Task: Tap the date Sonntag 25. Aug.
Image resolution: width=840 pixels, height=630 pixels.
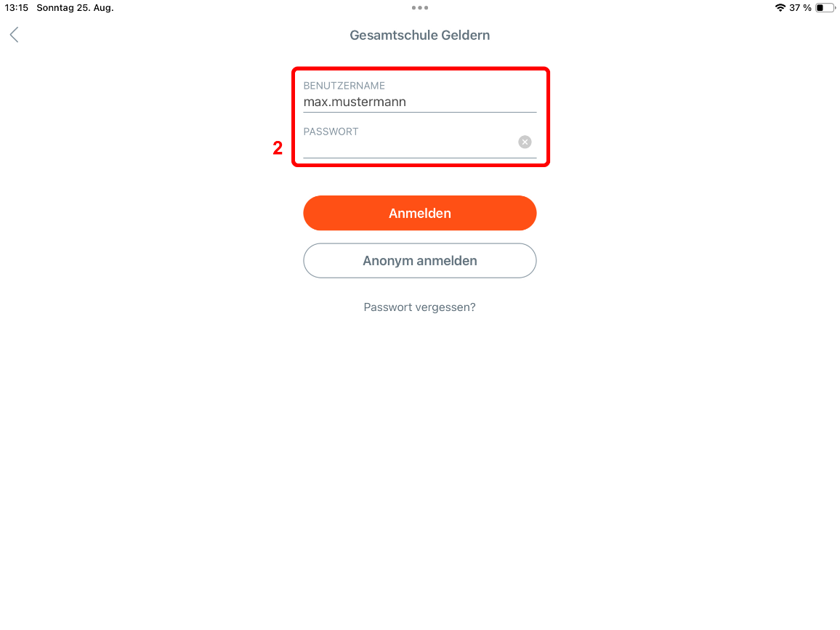Action: pos(75,7)
